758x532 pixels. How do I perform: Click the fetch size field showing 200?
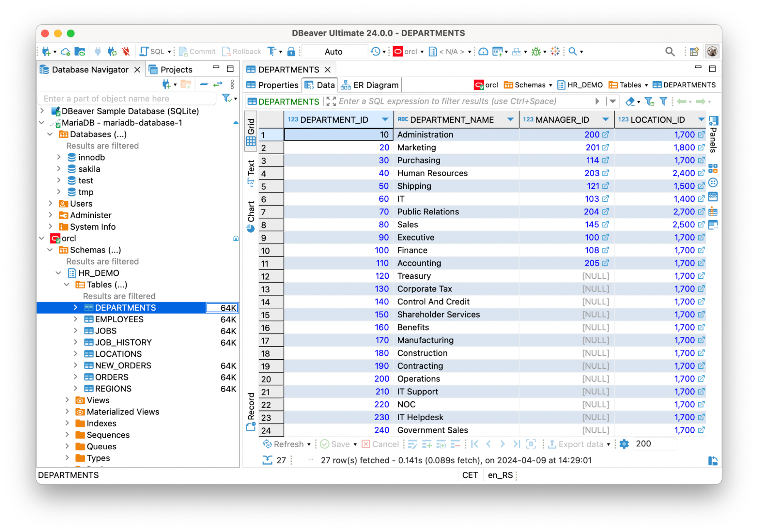pos(655,444)
